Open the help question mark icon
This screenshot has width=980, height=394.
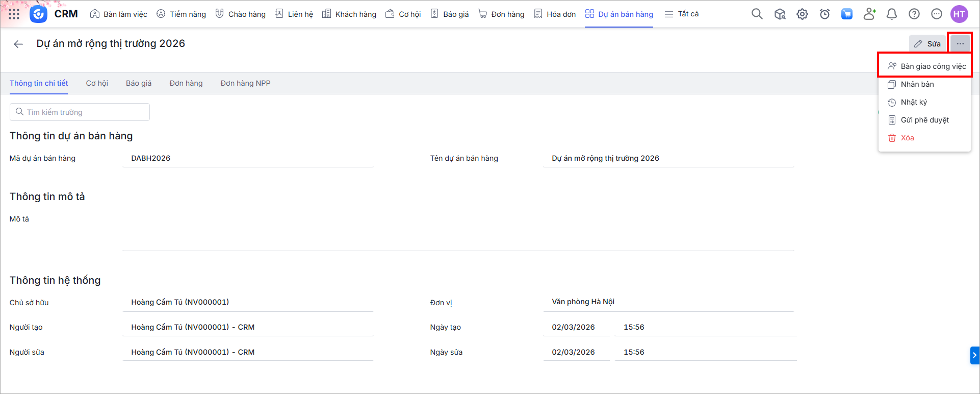[x=914, y=14]
